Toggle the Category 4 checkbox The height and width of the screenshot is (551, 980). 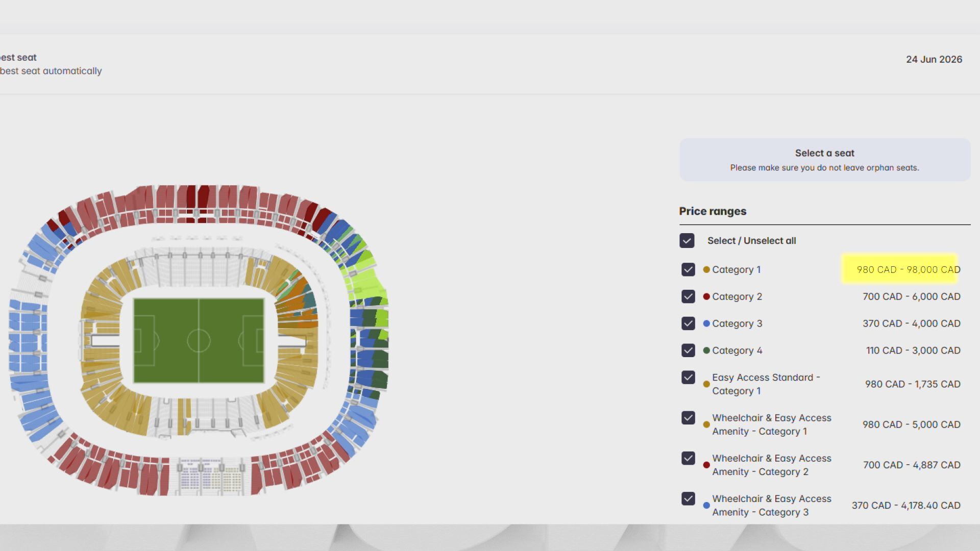click(x=688, y=350)
